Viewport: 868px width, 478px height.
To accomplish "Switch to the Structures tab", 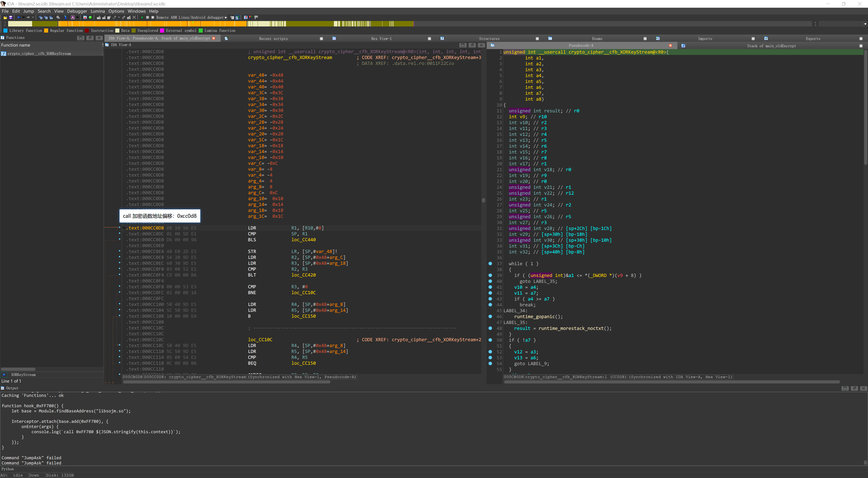I will pos(489,39).
